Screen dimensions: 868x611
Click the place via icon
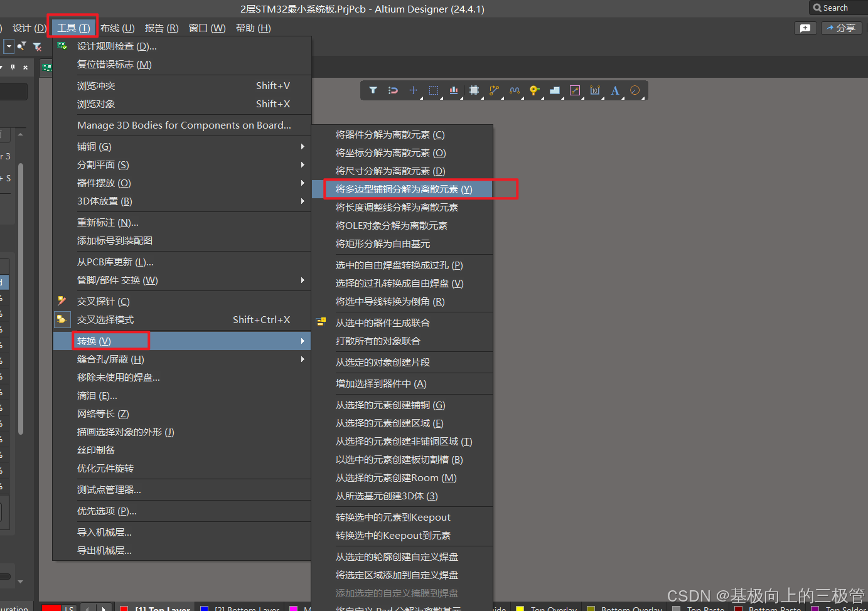coord(534,90)
